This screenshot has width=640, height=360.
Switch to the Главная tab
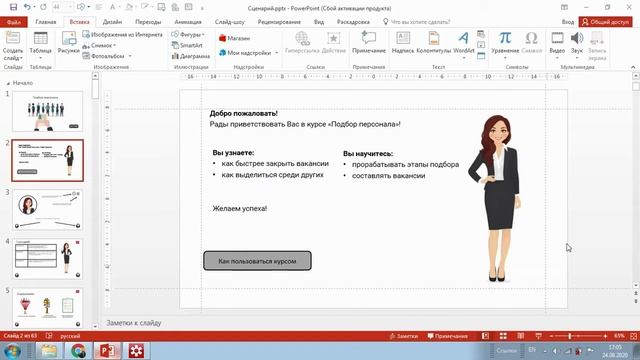(46, 22)
